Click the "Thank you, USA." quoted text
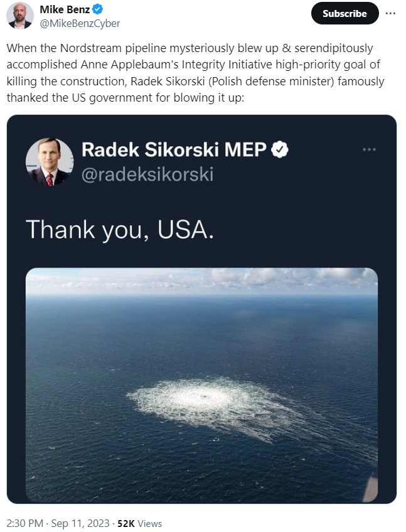Image resolution: width=406 pixels, height=532 pixels. pos(120,230)
